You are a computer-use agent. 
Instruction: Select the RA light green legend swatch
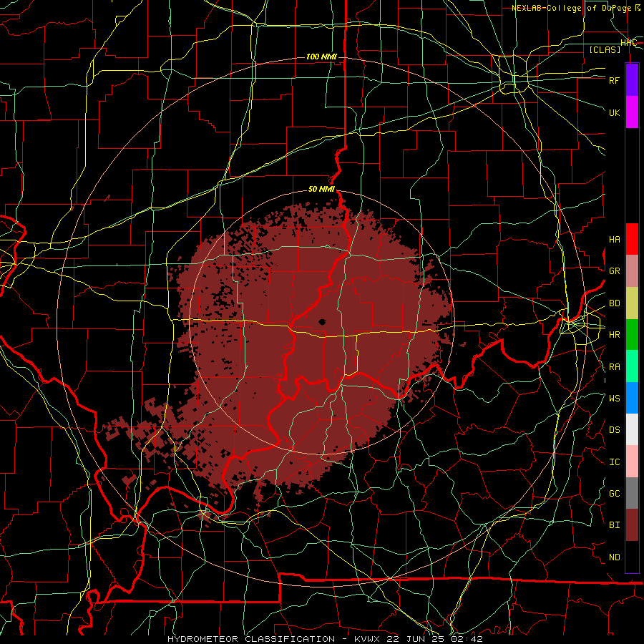point(632,366)
